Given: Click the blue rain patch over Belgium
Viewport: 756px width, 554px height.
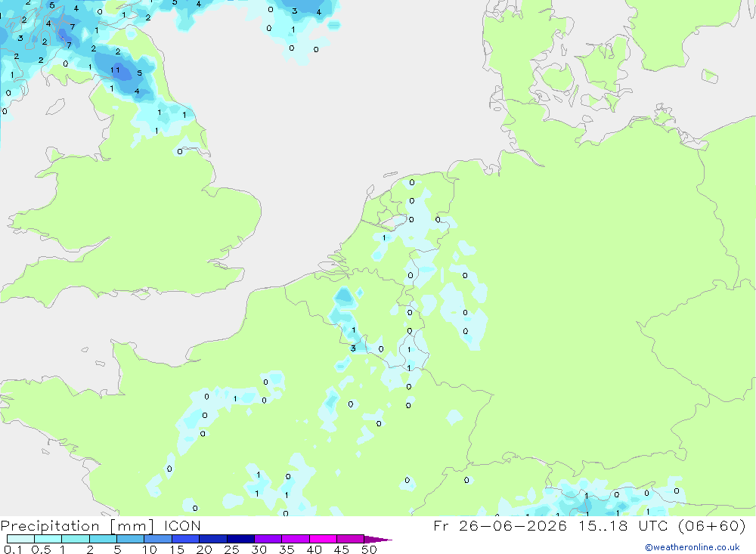Looking at the screenshot, I should [345, 297].
